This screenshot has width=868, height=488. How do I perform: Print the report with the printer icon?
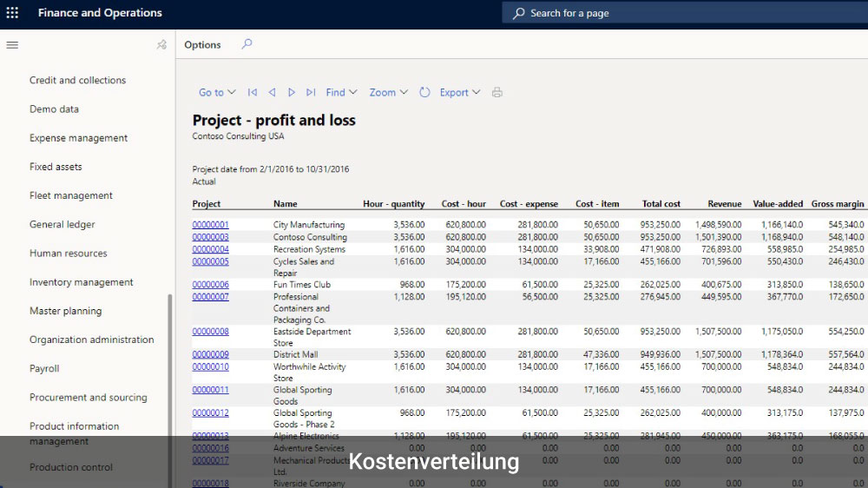click(x=497, y=93)
